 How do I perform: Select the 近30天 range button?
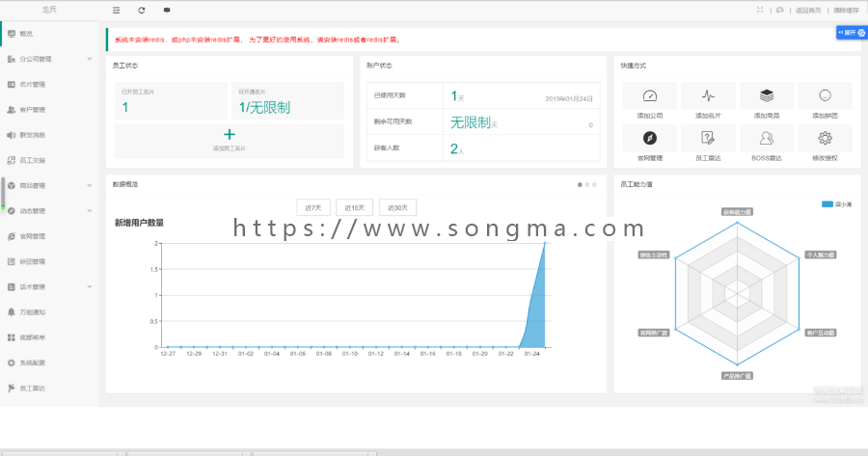[398, 207]
